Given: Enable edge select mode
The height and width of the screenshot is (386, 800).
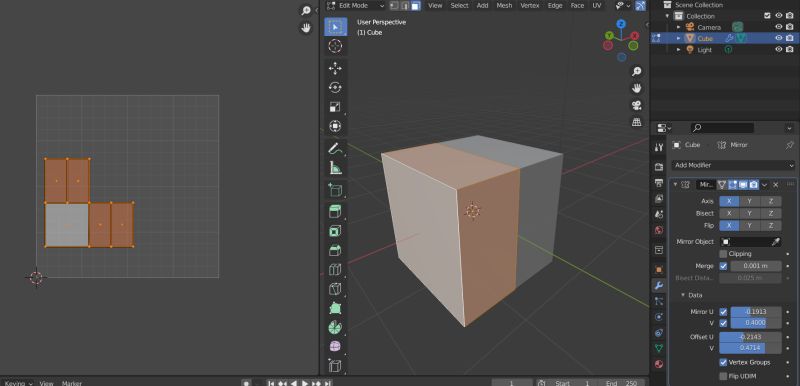Looking at the screenshot, I should point(405,6).
